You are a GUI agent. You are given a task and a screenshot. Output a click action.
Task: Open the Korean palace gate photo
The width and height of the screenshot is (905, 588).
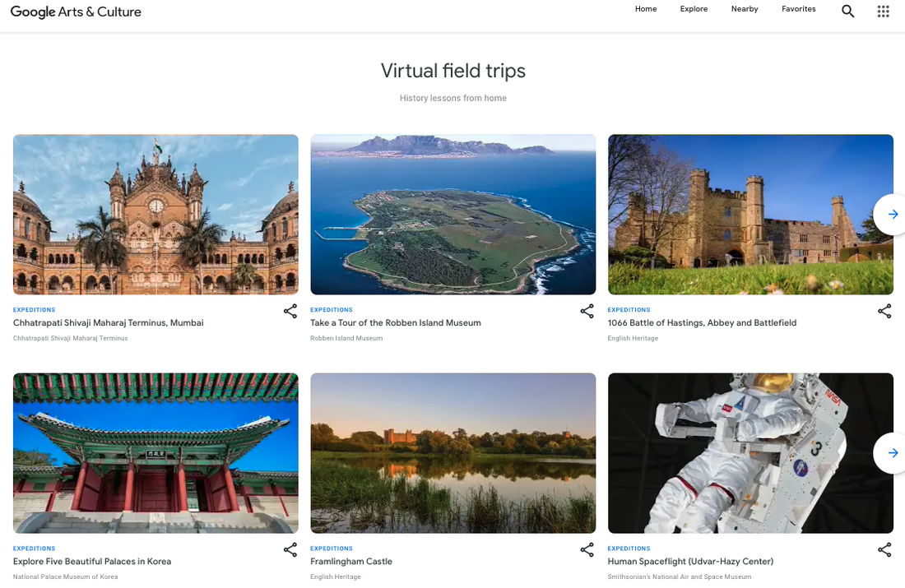pos(155,453)
